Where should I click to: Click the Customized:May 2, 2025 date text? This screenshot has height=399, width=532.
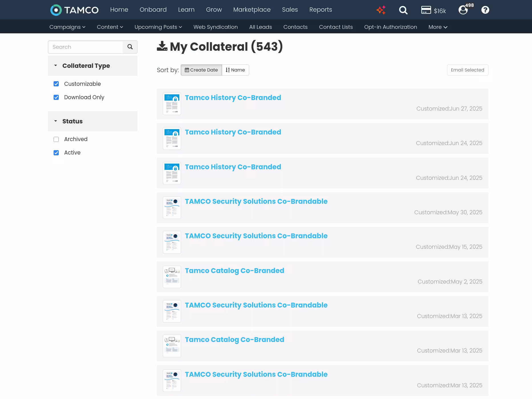[x=450, y=282]
